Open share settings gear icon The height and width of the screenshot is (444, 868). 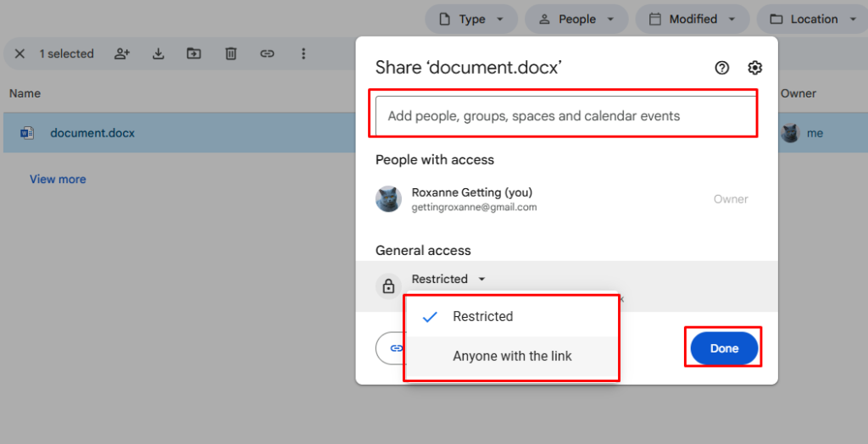(x=755, y=68)
